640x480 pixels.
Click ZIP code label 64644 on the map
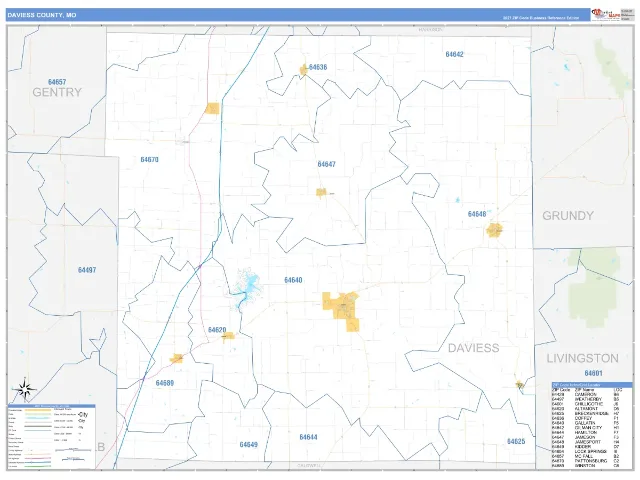pyautogui.click(x=308, y=437)
